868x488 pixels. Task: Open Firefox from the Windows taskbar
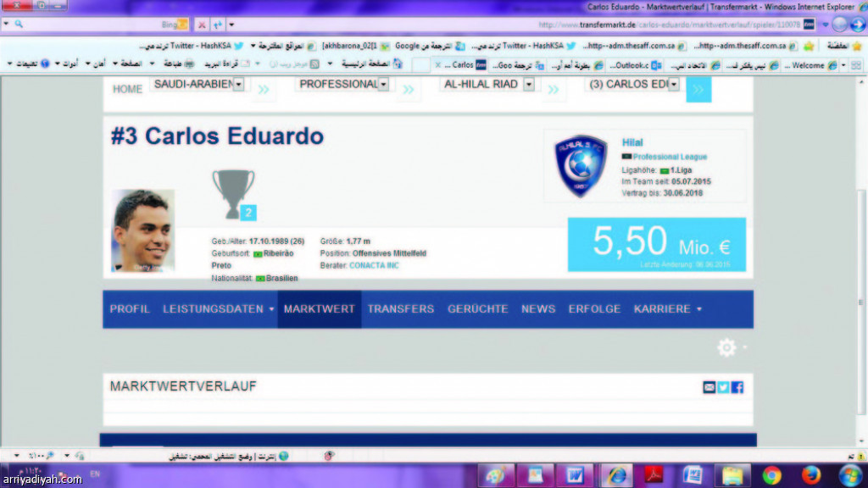point(811,476)
